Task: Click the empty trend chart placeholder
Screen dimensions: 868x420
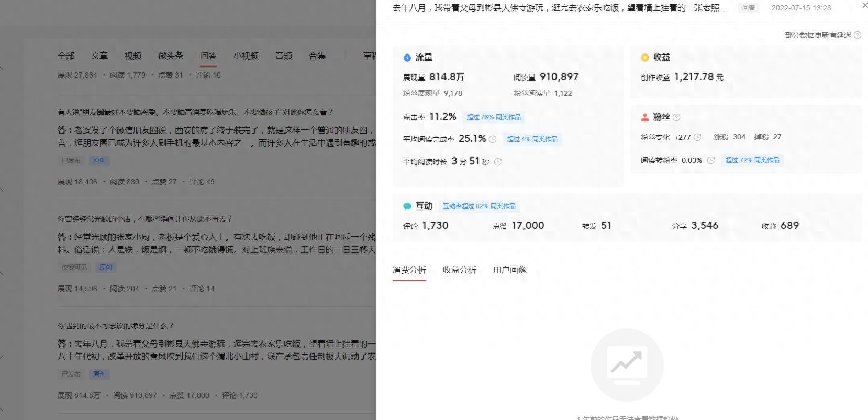Action: 627,364
